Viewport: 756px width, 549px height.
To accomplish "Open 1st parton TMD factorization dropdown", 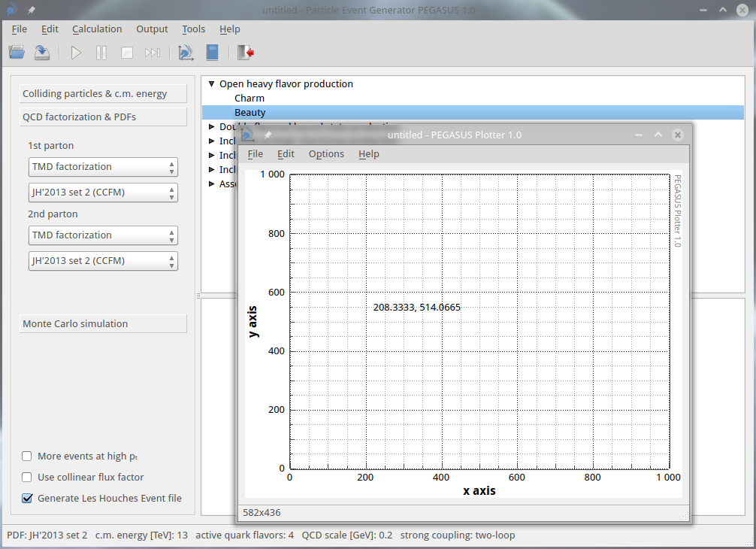I will (x=103, y=167).
